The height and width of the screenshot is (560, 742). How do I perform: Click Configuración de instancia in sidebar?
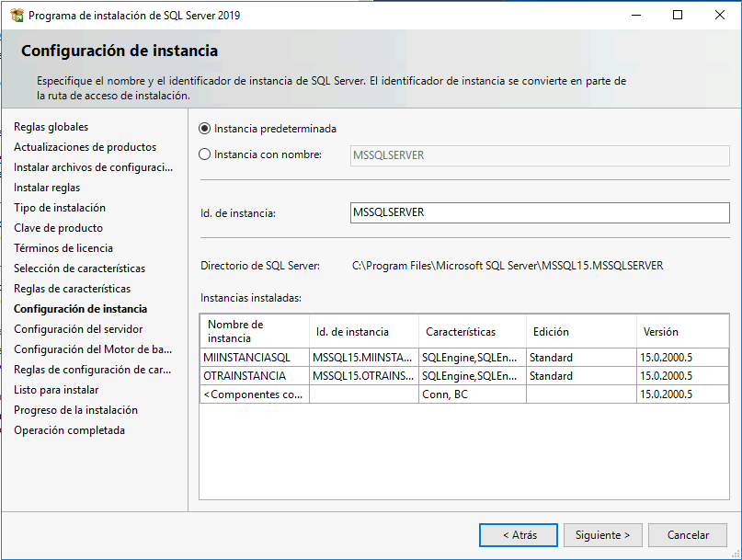[80, 309]
